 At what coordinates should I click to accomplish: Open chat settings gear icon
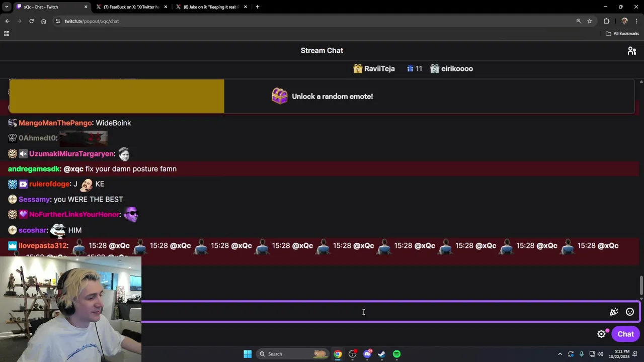tap(601, 334)
